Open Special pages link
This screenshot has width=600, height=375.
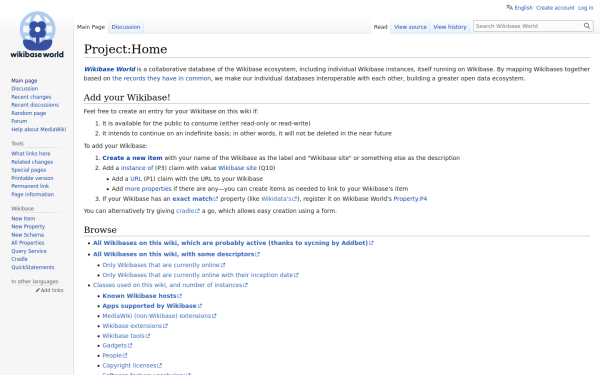point(29,170)
